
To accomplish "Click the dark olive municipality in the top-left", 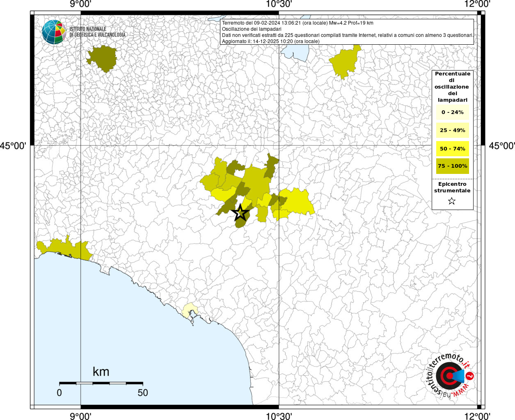I will (103, 59).
